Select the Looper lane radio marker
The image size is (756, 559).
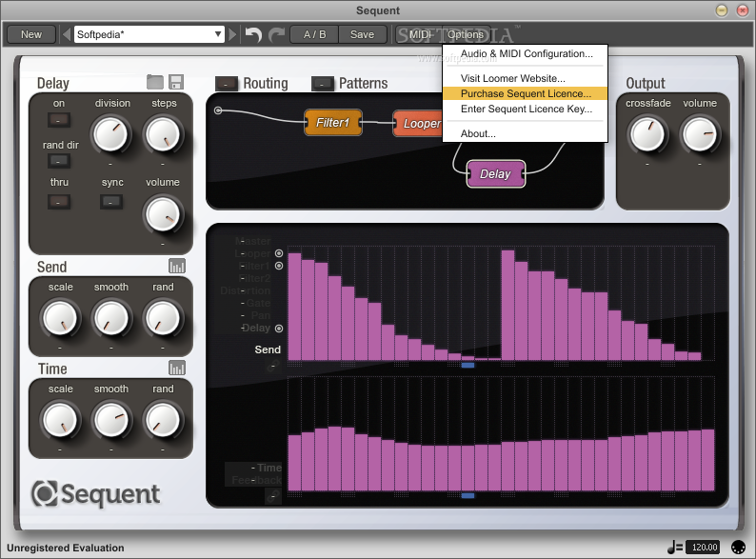pyautogui.click(x=279, y=253)
